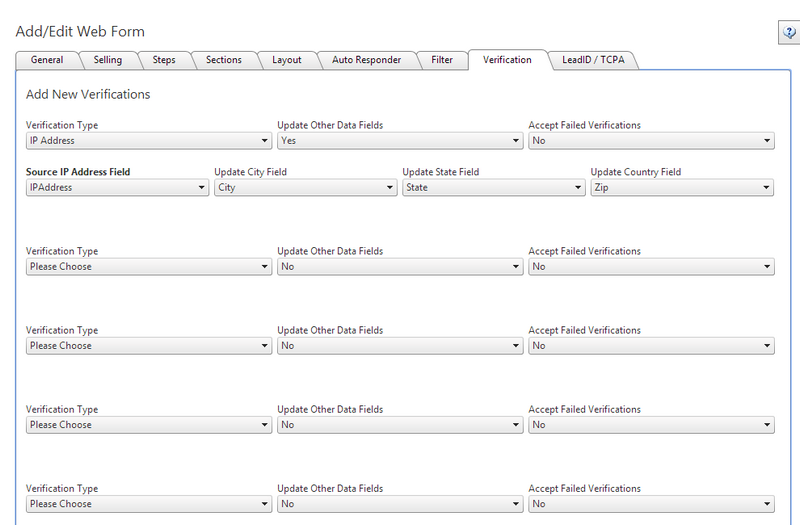This screenshot has height=525, width=800.
Task: Select the LeadID / TCPA tab
Action: [x=593, y=60]
